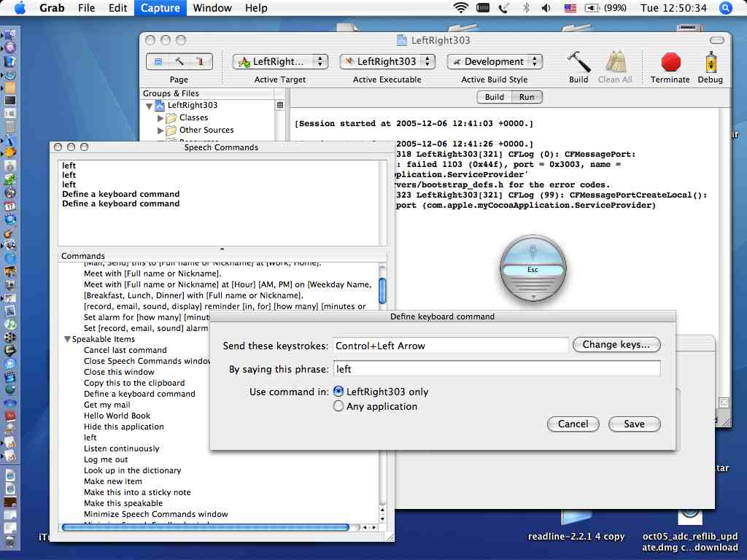Screen dimensions: 747x560
Task: Collapse the LeftRight303 project tree
Action: click(149, 106)
